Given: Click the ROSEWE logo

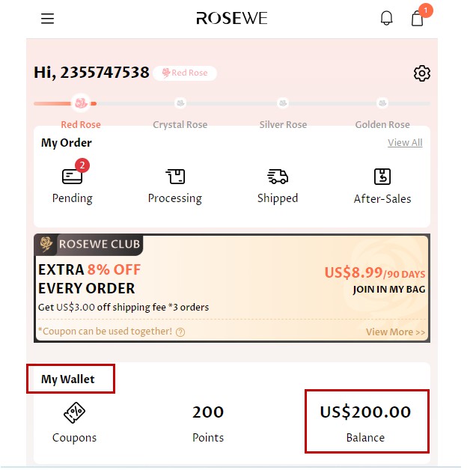Looking at the screenshot, I should 232,18.
